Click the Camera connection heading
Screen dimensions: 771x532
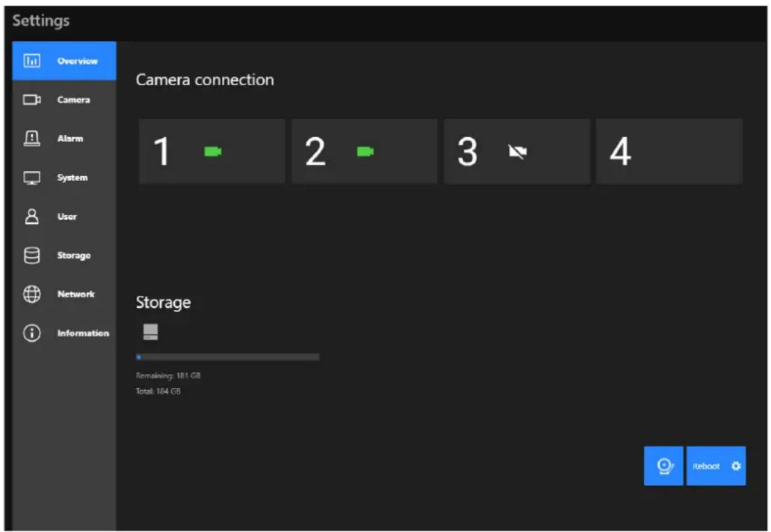(205, 79)
